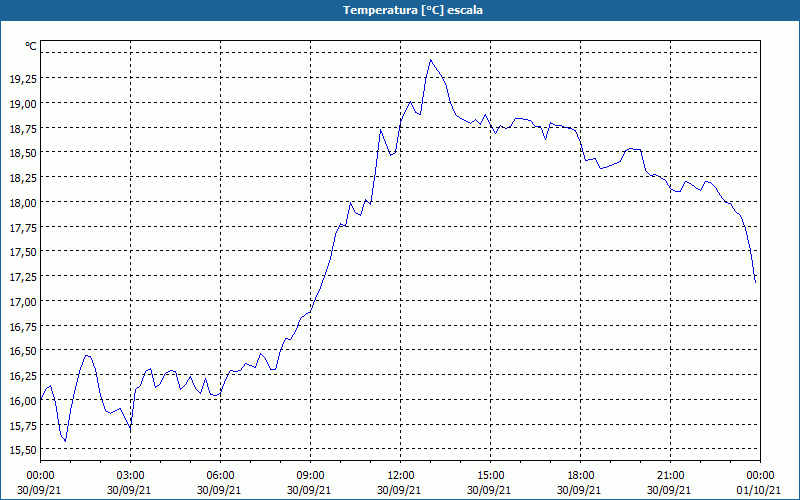Click the 18:00 time label
800x500 pixels.
580,476
